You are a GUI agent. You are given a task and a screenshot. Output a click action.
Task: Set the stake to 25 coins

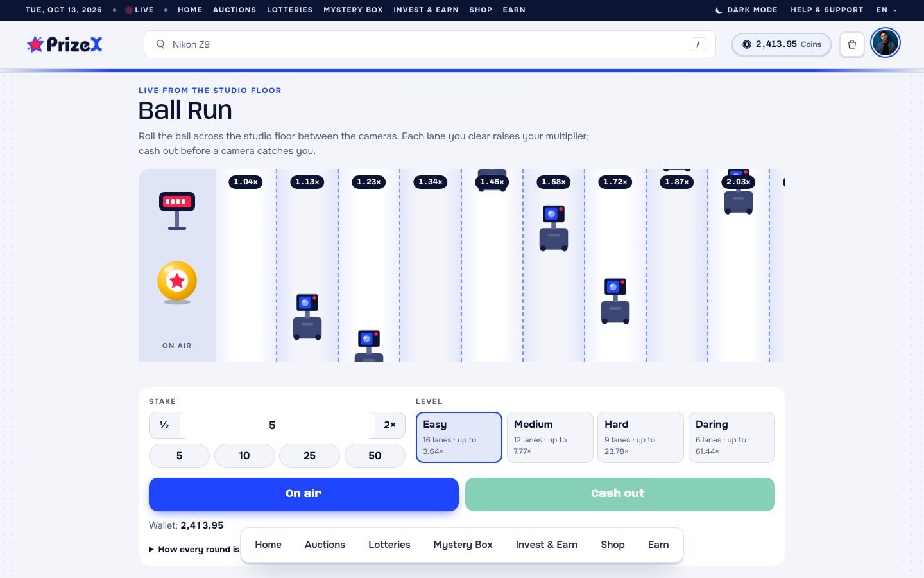click(309, 455)
